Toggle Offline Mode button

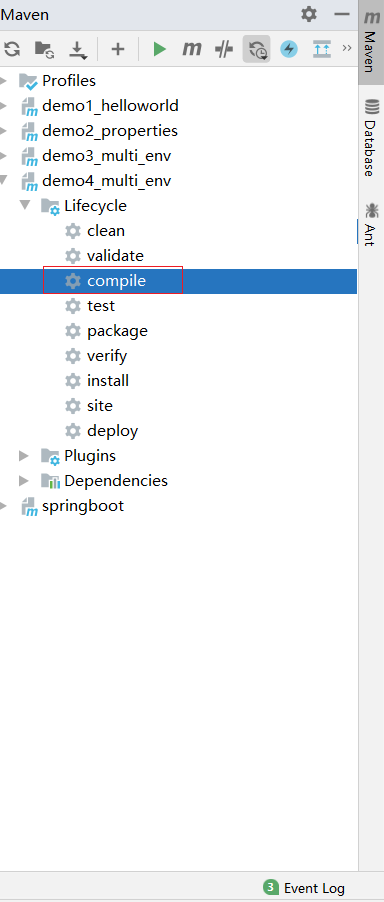[x=224, y=49]
